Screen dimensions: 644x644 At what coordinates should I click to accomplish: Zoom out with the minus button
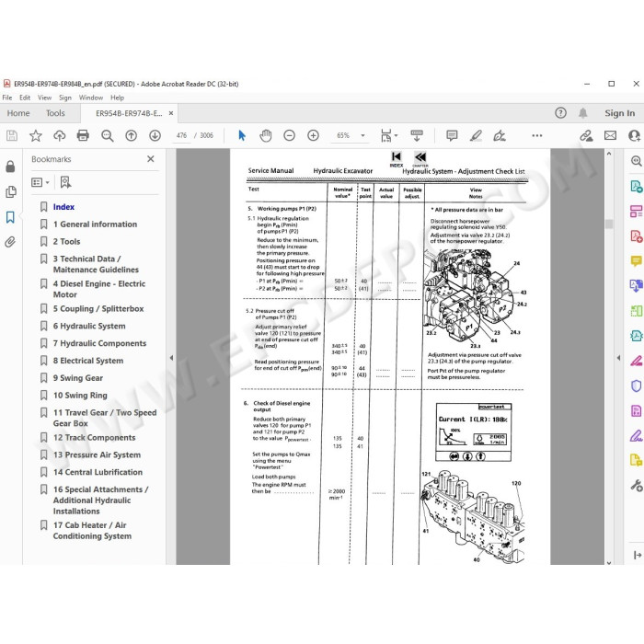289,135
